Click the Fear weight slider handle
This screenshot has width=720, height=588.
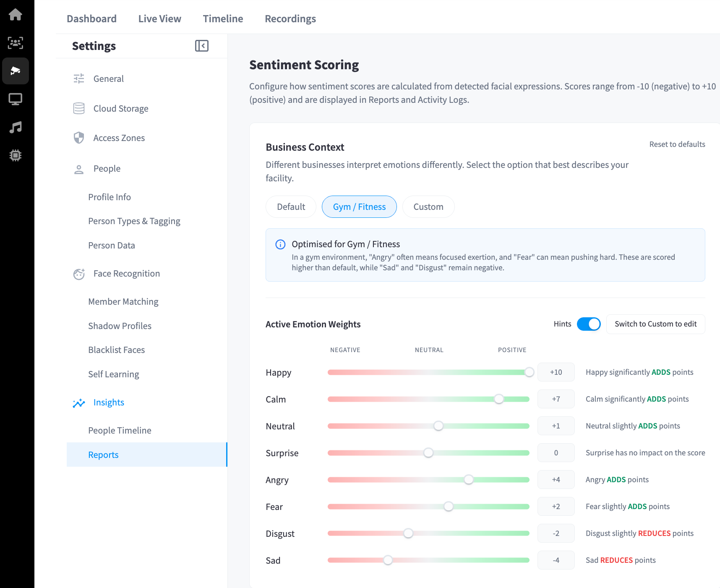tap(449, 507)
